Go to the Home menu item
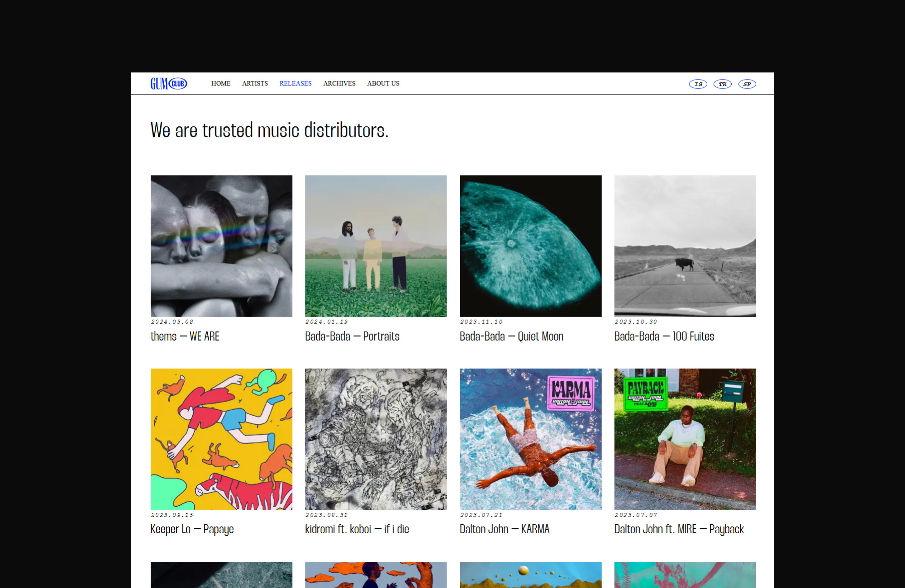 pos(221,84)
